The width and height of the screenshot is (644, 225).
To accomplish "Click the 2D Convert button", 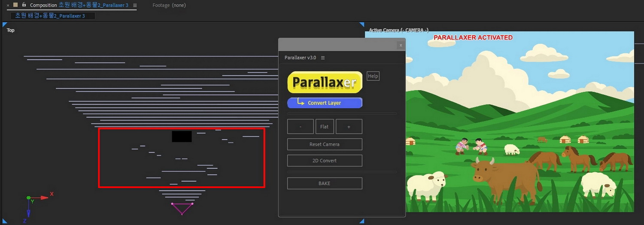I will [x=325, y=161].
